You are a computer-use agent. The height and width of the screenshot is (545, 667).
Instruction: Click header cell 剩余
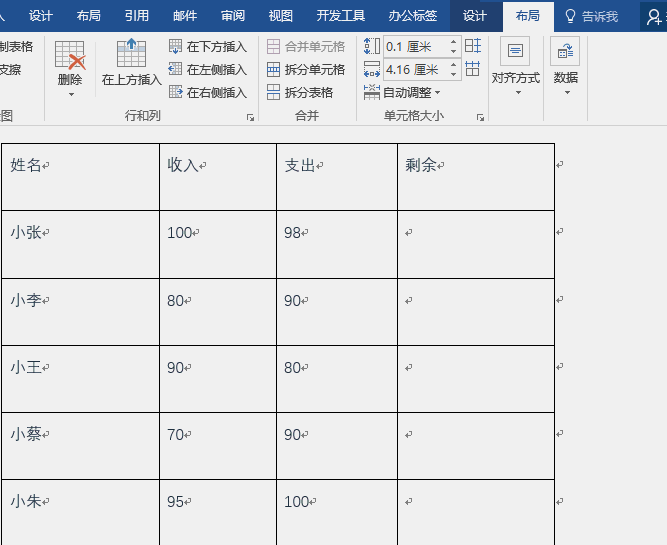pos(476,177)
